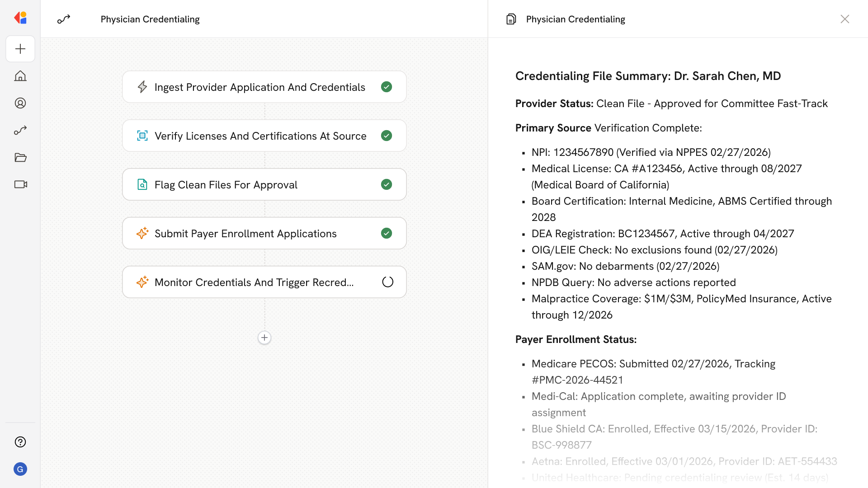Open Submit Payer Enrollment Applications step
This screenshot has height=488, width=868.
tap(245, 234)
